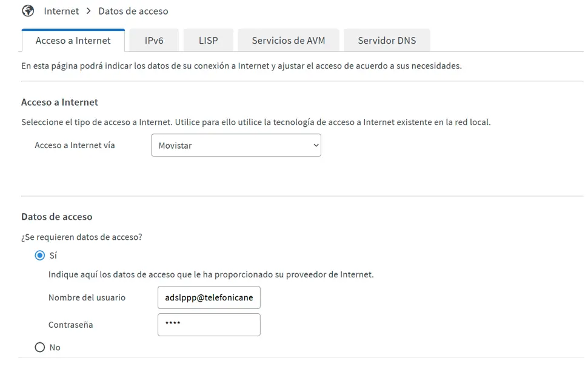Screen dimensions: 588x366
Task: Click the Acceso a Internet vía label
Action: click(75, 145)
